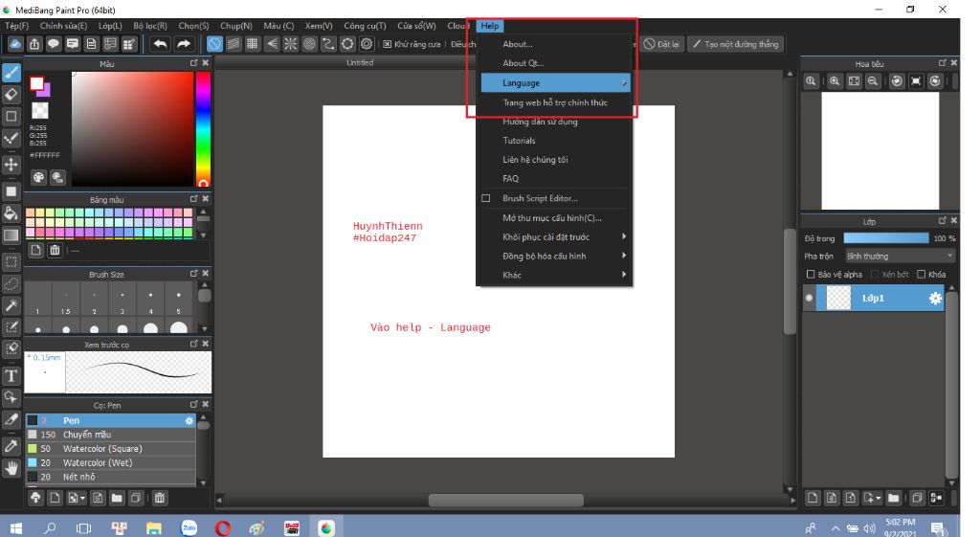Expand Khác submenu
This screenshot has width=980, height=537.
[555, 275]
